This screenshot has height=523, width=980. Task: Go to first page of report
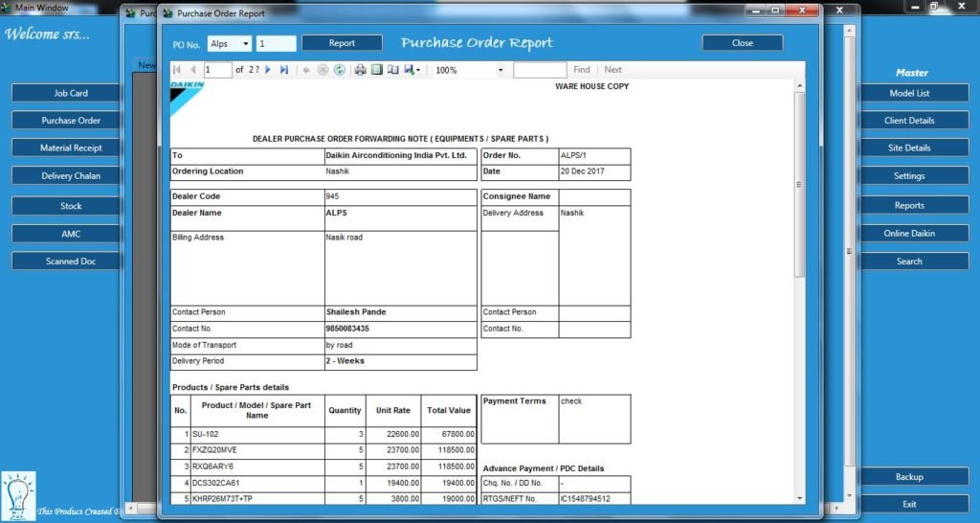point(177,70)
